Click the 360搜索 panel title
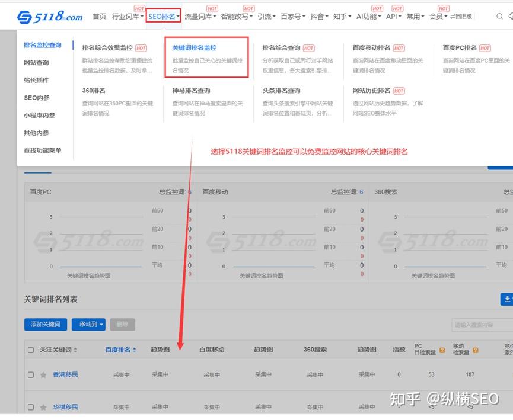Screen dimensions: 513x420 [x=385, y=192]
